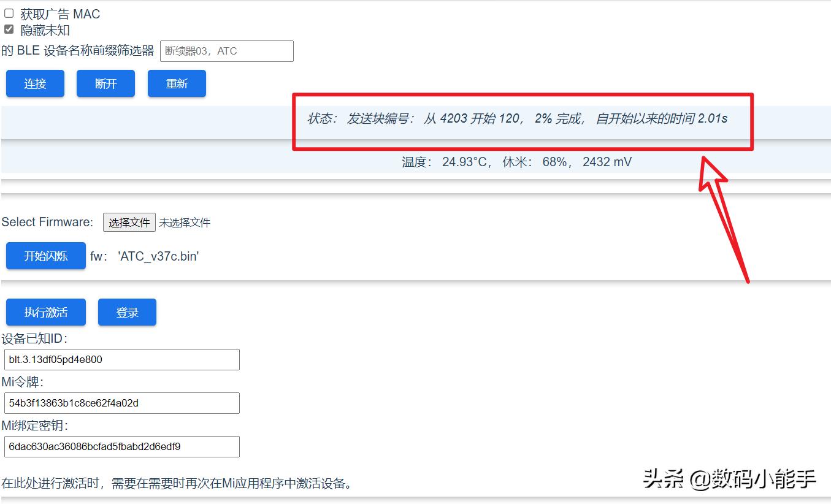Enable the 获取广告 MAC checkbox

[9, 13]
